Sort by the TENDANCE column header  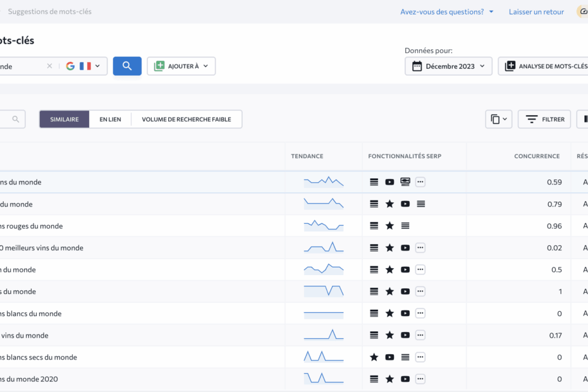tap(307, 156)
